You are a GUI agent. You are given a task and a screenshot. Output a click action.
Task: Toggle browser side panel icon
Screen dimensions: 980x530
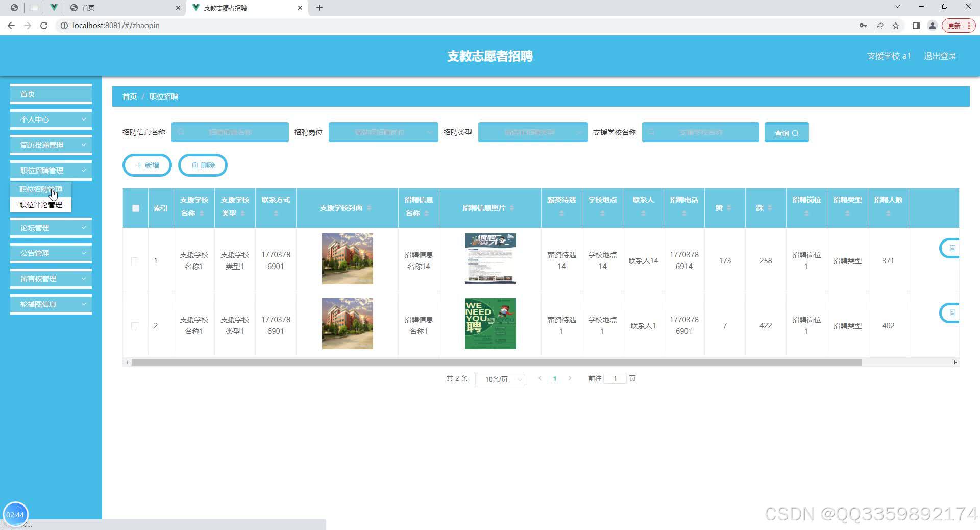point(916,26)
